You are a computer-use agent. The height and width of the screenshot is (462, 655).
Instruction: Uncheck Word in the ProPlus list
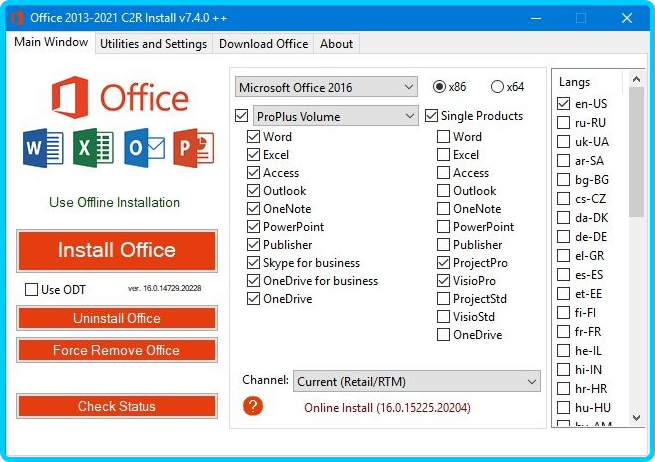pos(253,137)
